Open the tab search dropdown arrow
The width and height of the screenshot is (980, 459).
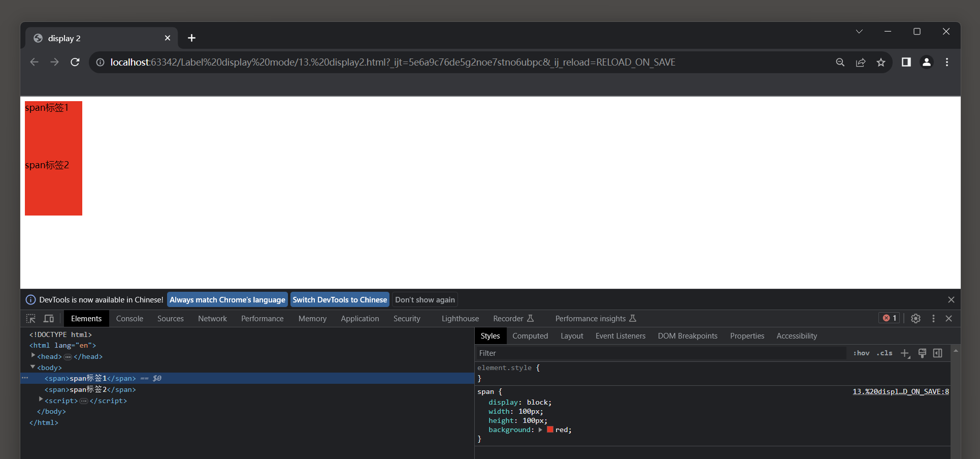(859, 32)
